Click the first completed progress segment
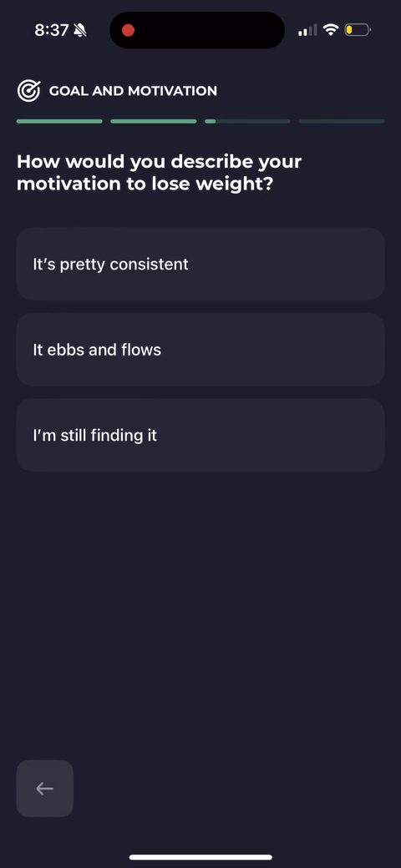 click(x=59, y=121)
